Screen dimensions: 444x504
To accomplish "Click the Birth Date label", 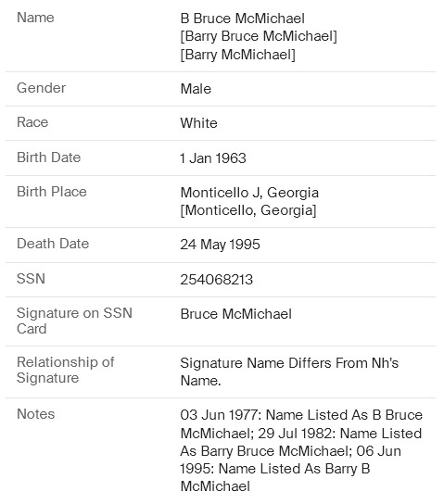I will point(48,157).
